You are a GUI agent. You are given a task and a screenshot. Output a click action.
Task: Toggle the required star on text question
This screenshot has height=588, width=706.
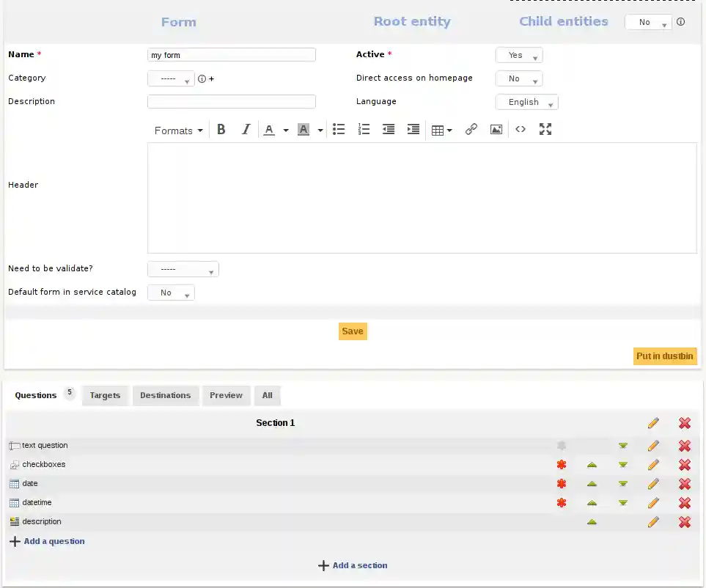click(562, 446)
